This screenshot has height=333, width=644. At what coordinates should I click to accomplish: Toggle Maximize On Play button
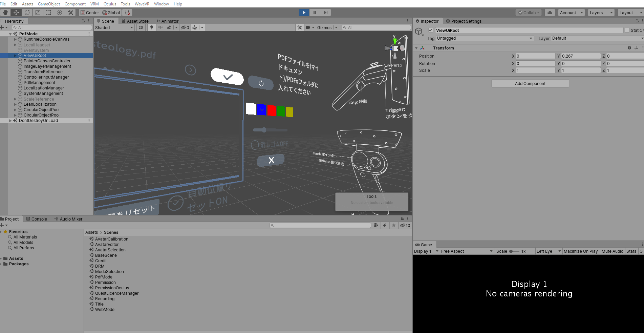point(581,251)
